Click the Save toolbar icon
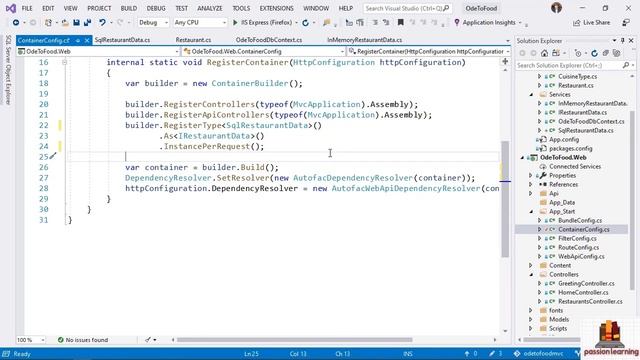Viewport: 640px width, 360px height. [x=76, y=23]
